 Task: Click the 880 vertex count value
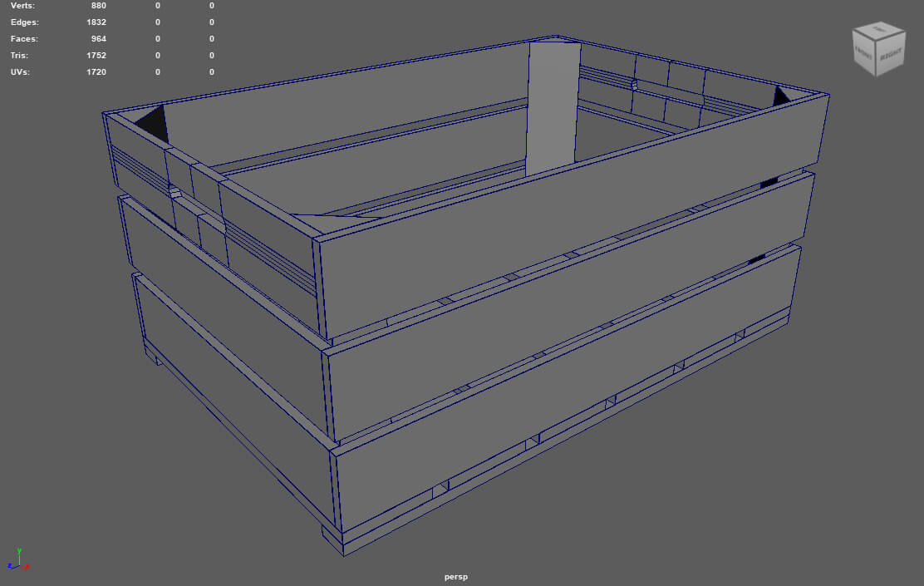tap(98, 5)
